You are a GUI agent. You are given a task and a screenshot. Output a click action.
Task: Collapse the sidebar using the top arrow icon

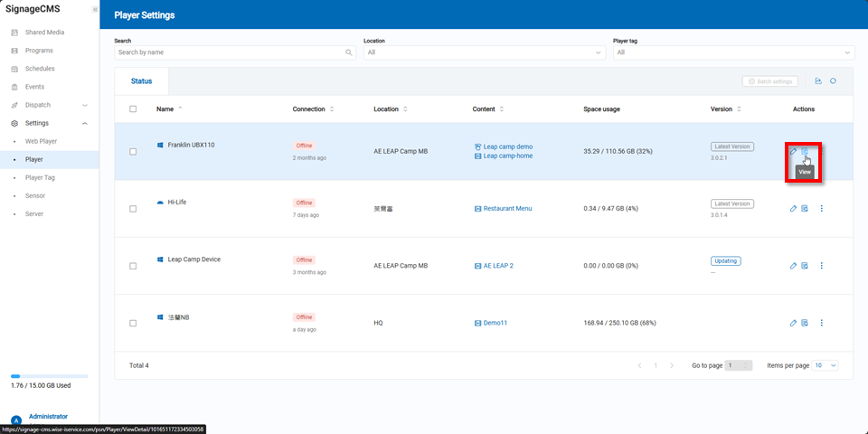tap(95, 9)
